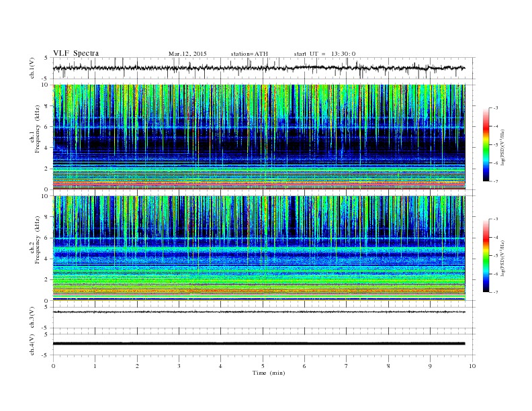Click the "4" tick on the time axis
532x411 pixels.
tap(220, 366)
